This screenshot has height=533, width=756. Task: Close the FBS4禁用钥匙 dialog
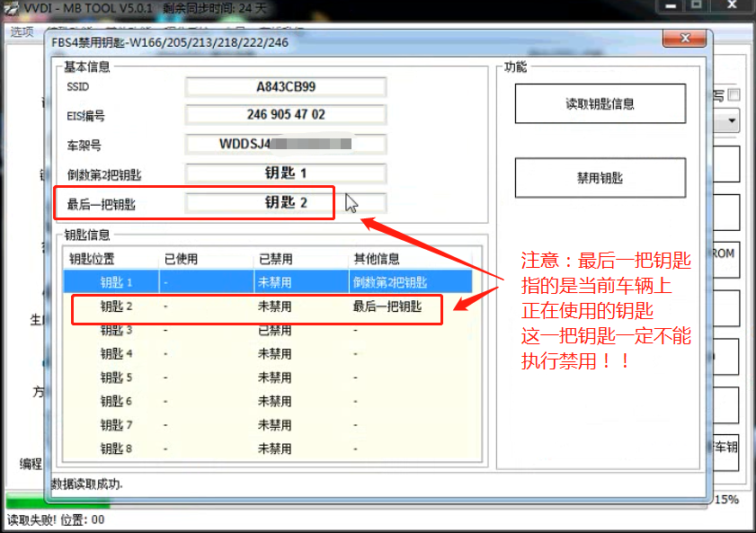click(685, 38)
